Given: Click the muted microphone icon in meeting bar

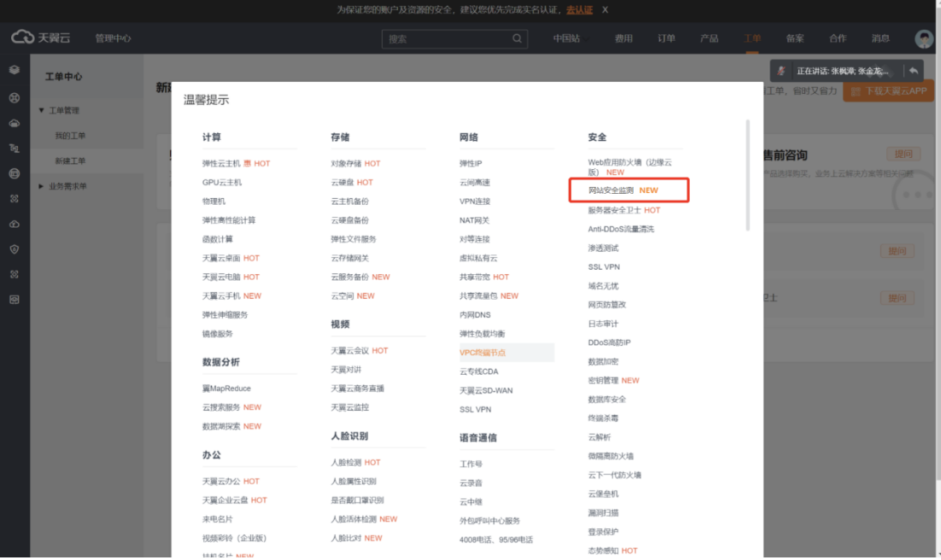Looking at the screenshot, I should click(781, 71).
